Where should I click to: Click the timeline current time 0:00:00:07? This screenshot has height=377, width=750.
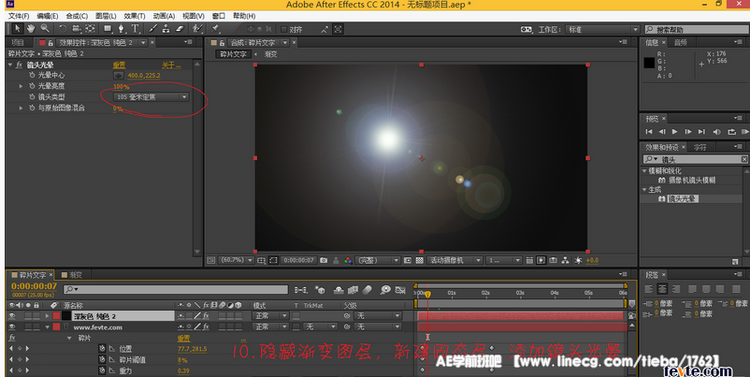(34, 286)
